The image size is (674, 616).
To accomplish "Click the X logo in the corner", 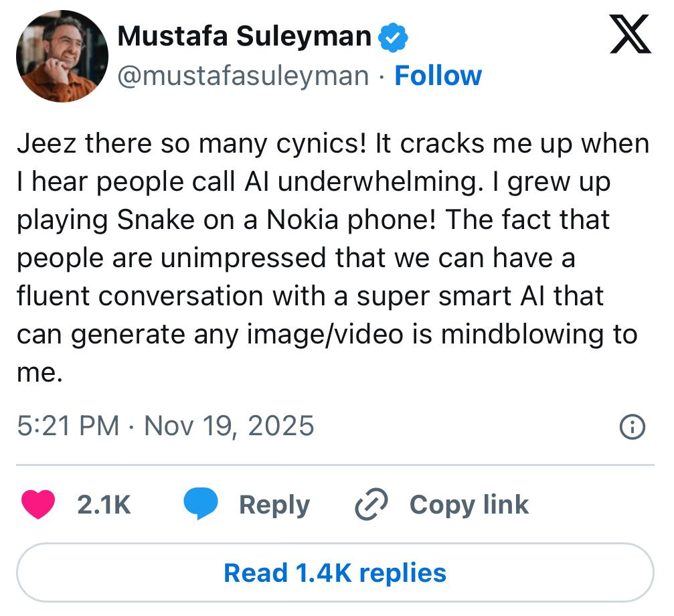I will [x=630, y=35].
